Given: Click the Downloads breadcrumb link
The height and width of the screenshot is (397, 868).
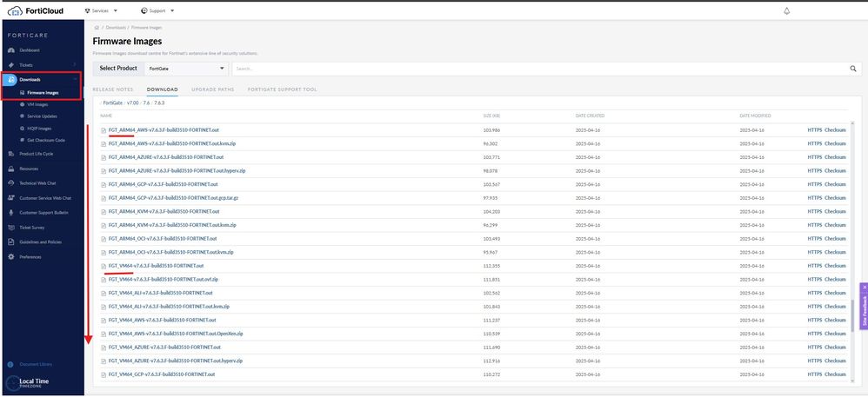Looking at the screenshot, I should click(x=116, y=27).
